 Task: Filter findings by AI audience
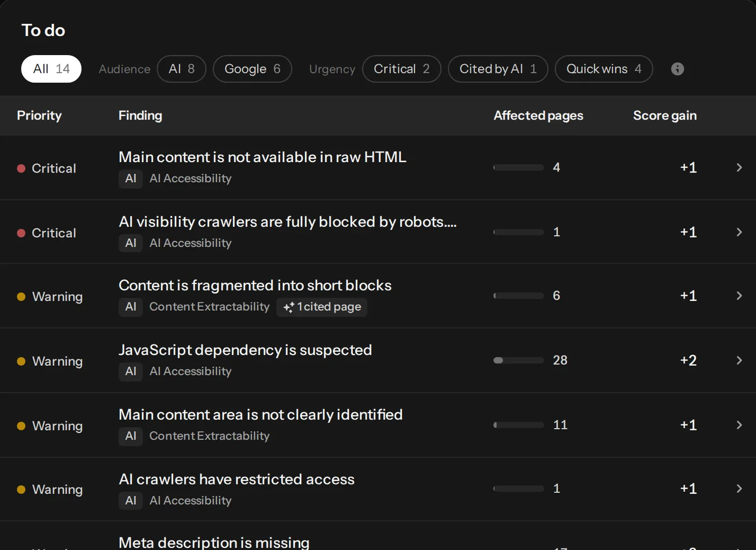click(181, 69)
